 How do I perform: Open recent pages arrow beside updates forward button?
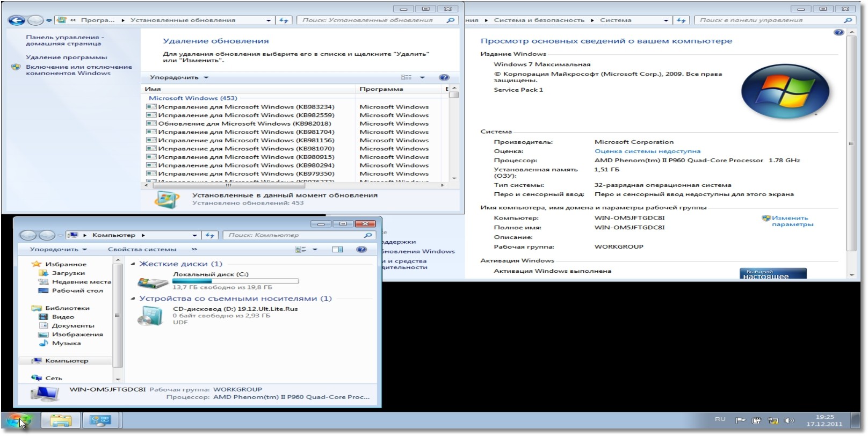49,20
